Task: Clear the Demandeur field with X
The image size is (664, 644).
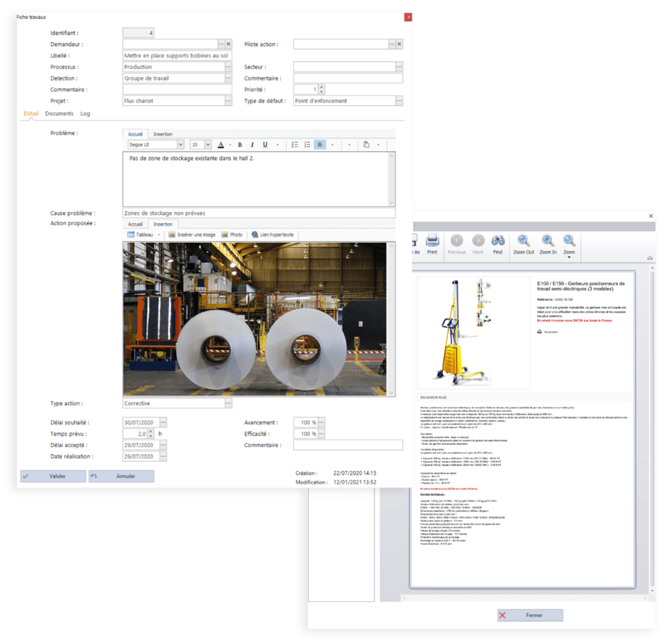Action: coord(229,44)
